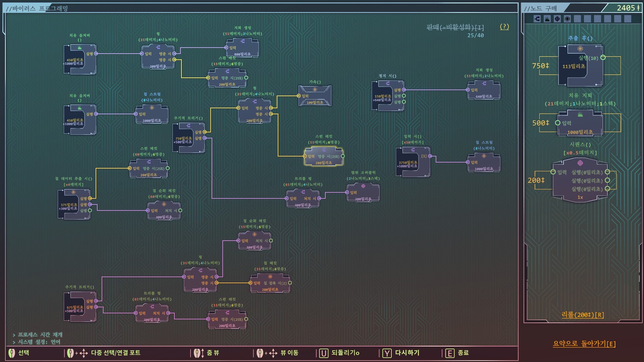Click 시스템 설정: 언어 menu entry
644x362 pixels.
pos(39,342)
